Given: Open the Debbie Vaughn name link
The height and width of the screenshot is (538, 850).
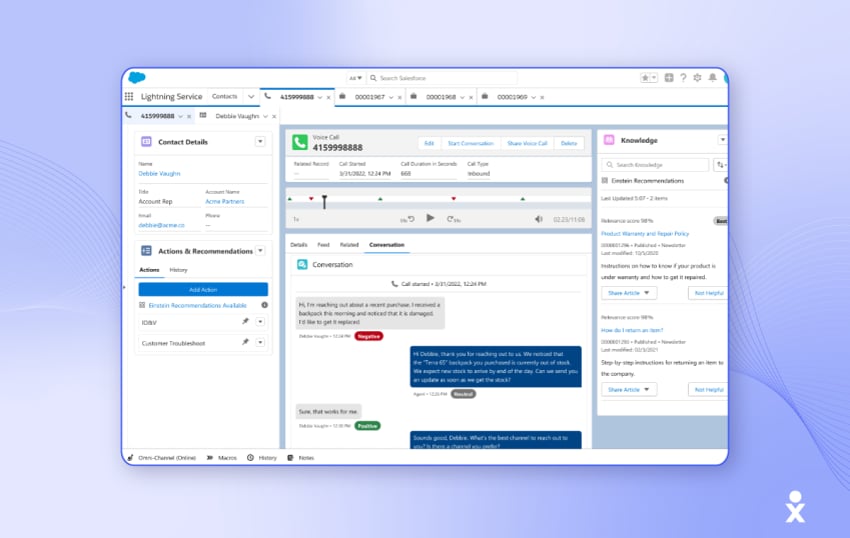Looking at the screenshot, I should [x=159, y=174].
